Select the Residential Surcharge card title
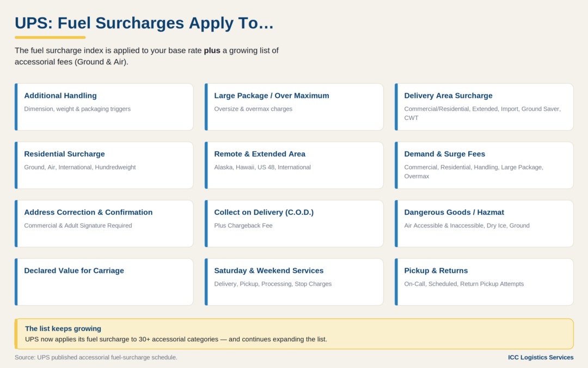This screenshot has height=368, width=588. click(x=64, y=154)
